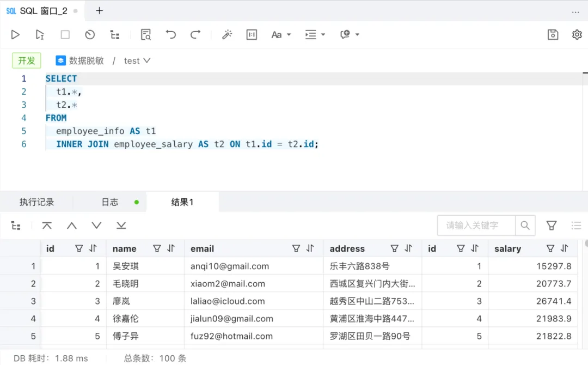This screenshot has width=588, height=365.
Task: Click the 总条数: 100 条 status text
Action: pyautogui.click(x=155, y=358)
